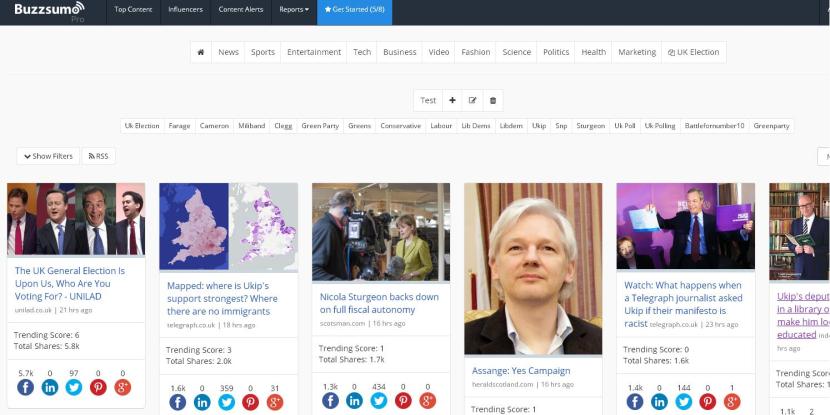Open the Top Content menu item
The width and height of the screenshot is (830, 415).
[133, 10]
